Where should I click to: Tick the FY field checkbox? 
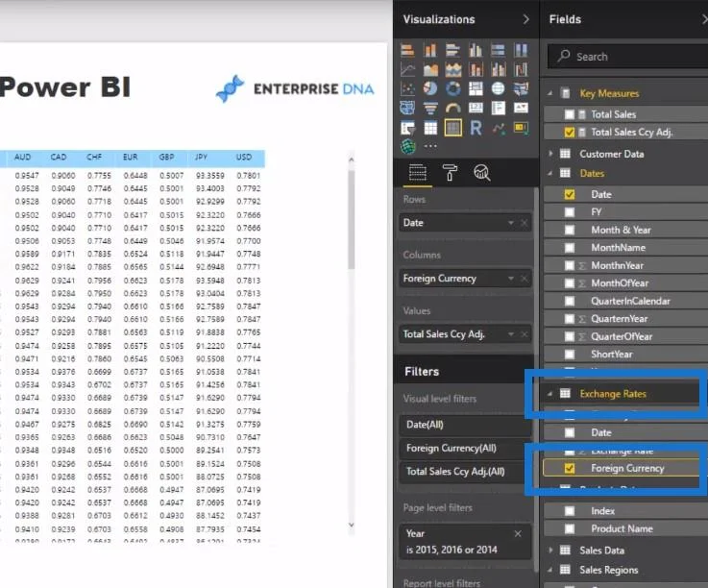coord(570,211)
